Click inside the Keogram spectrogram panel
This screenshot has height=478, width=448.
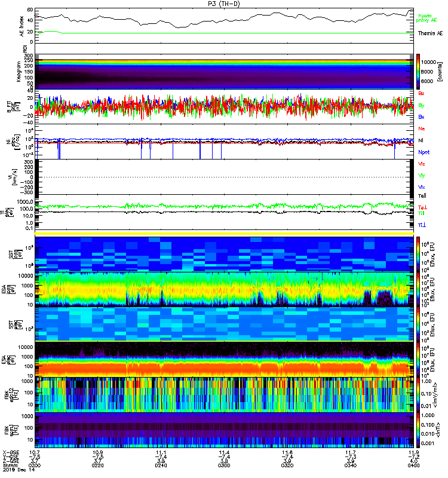224,72
